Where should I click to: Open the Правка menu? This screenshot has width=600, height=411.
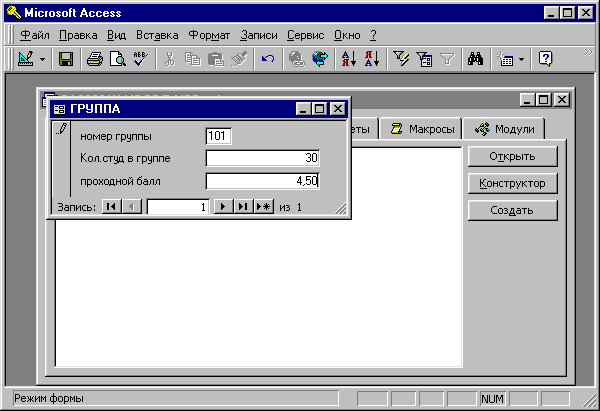tap(78, 35)
